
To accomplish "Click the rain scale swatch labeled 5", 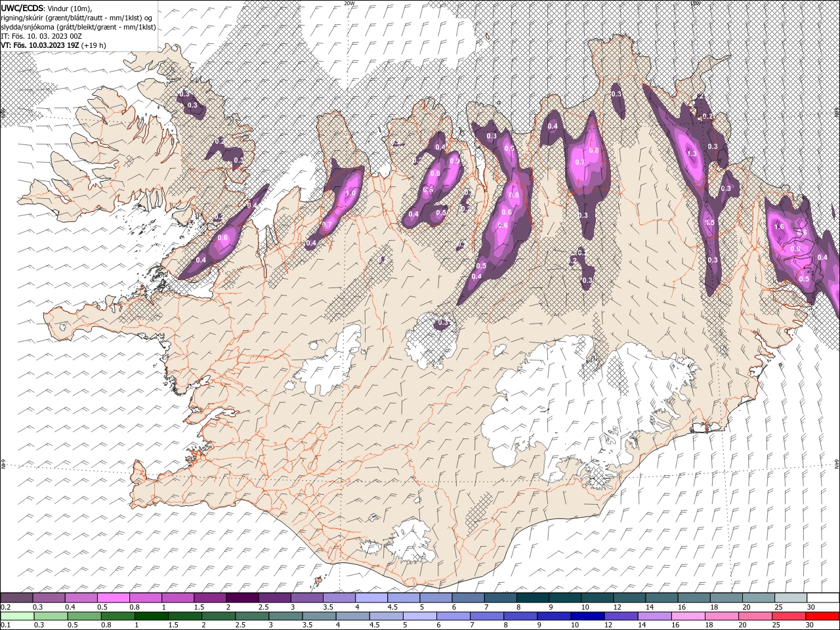I will (419, 616).
